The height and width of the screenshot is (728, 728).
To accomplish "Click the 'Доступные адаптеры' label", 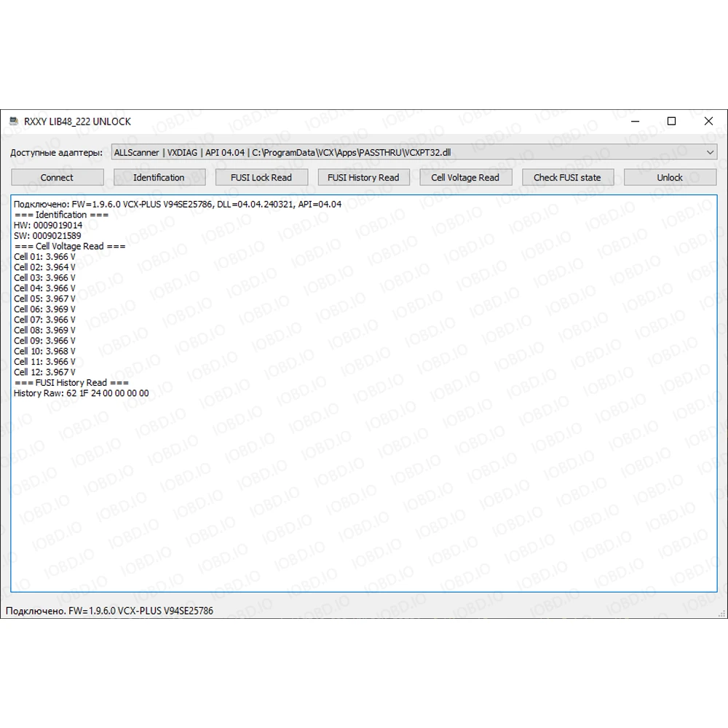I will click(56, 153).
